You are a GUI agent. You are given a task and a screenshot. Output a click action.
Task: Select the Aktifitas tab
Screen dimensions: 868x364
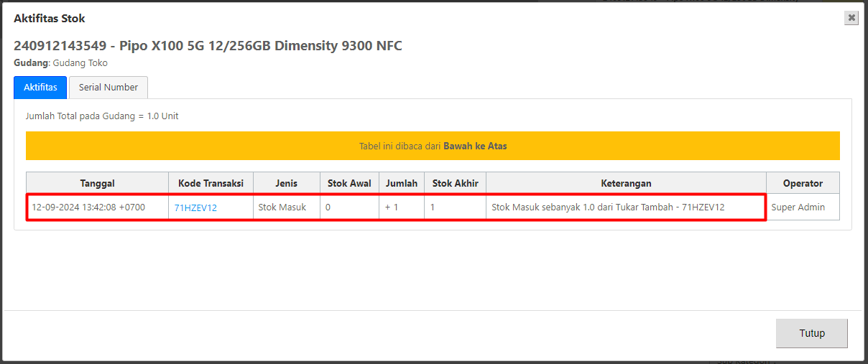(40, 87)
